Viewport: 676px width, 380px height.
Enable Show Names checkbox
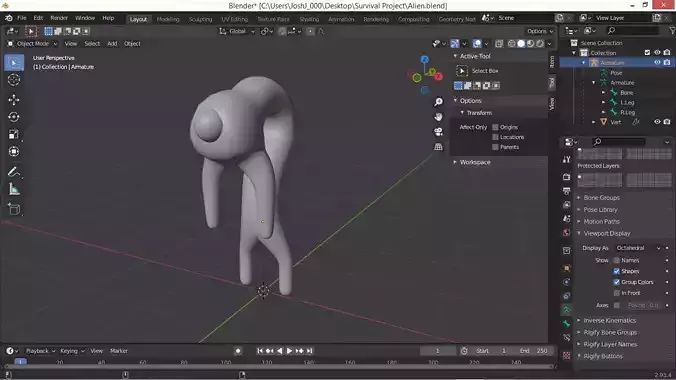pyautogui.click(x=617, y=260)
